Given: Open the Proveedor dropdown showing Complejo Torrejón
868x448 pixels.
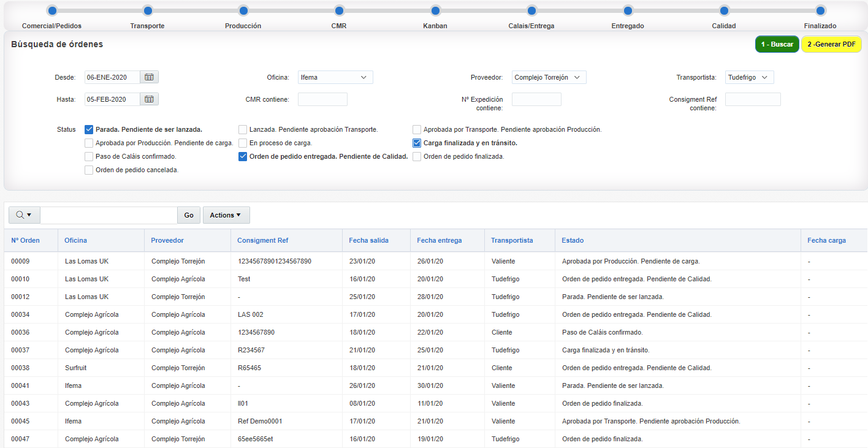Looking at the screenshot, I should (549, 77).
